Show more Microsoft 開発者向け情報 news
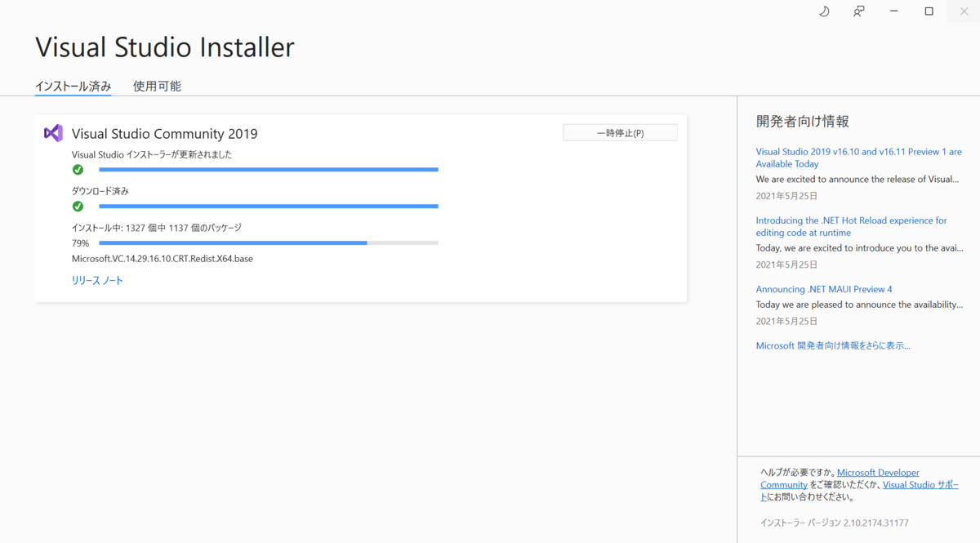Viewport: 980px width, 543px height. point(833,345)
